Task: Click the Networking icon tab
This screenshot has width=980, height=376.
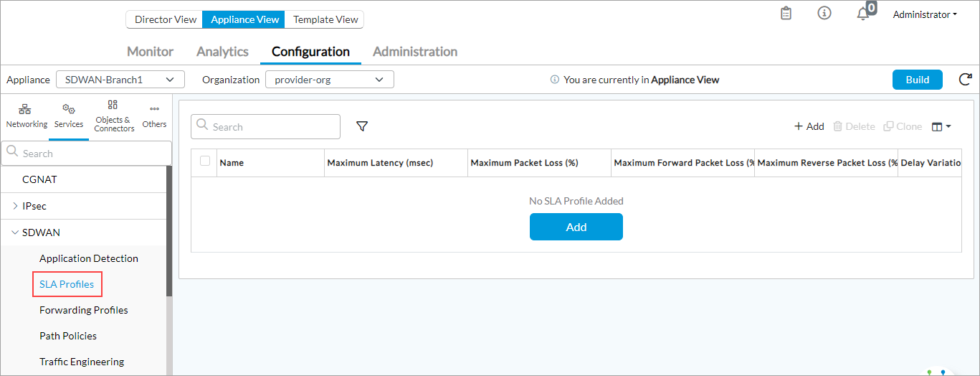Action: click(27, 116)
